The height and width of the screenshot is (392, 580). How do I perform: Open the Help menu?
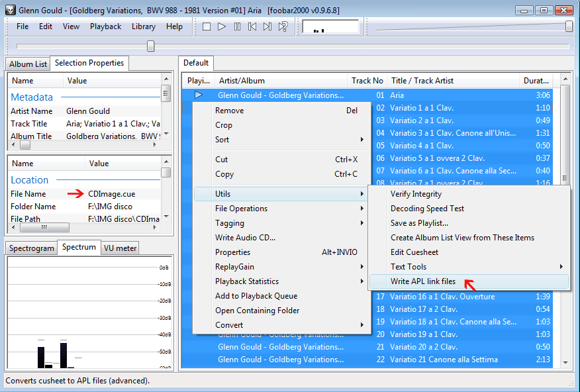point(174,26)
